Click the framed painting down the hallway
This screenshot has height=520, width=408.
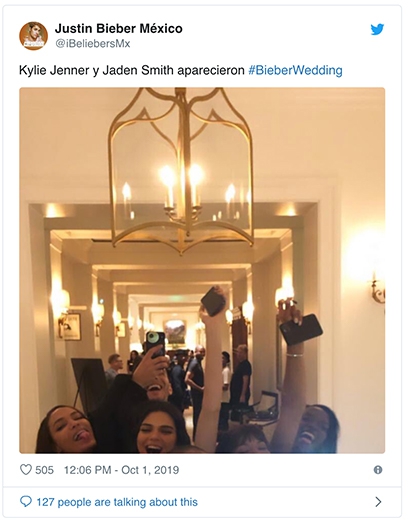point(175,332)
